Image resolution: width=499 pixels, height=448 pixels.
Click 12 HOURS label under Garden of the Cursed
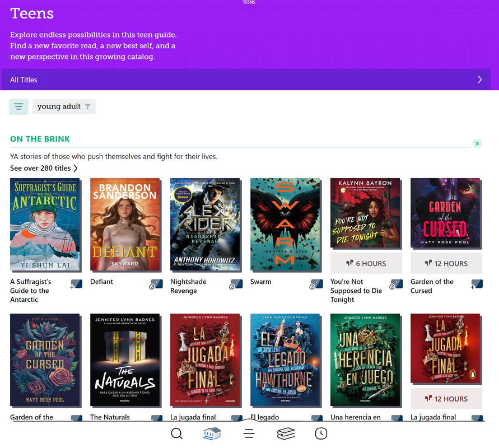[x=446, y=263]
